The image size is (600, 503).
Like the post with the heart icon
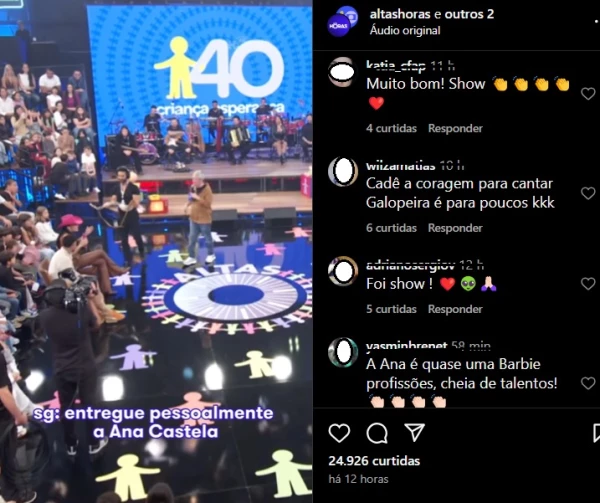click(x=339, y=433)
